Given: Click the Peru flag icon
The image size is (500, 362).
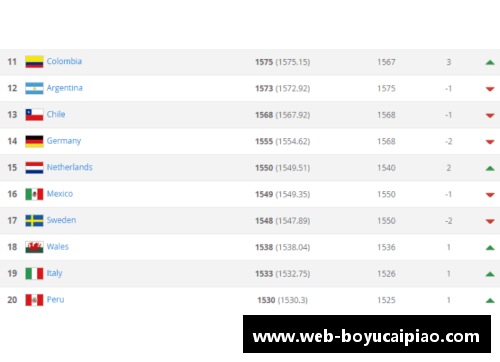Looking at the screenshot, I should [x=34, y=300].
